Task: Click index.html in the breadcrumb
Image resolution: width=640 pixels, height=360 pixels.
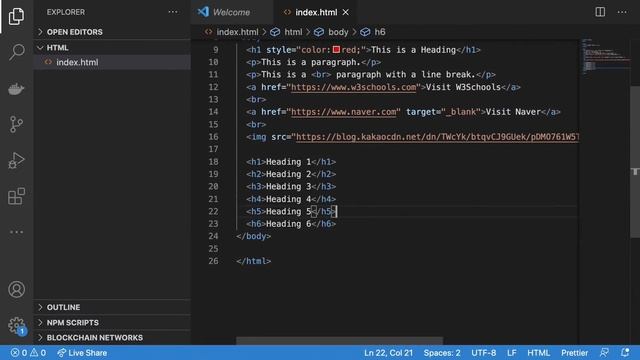Action: click(237, 32)
